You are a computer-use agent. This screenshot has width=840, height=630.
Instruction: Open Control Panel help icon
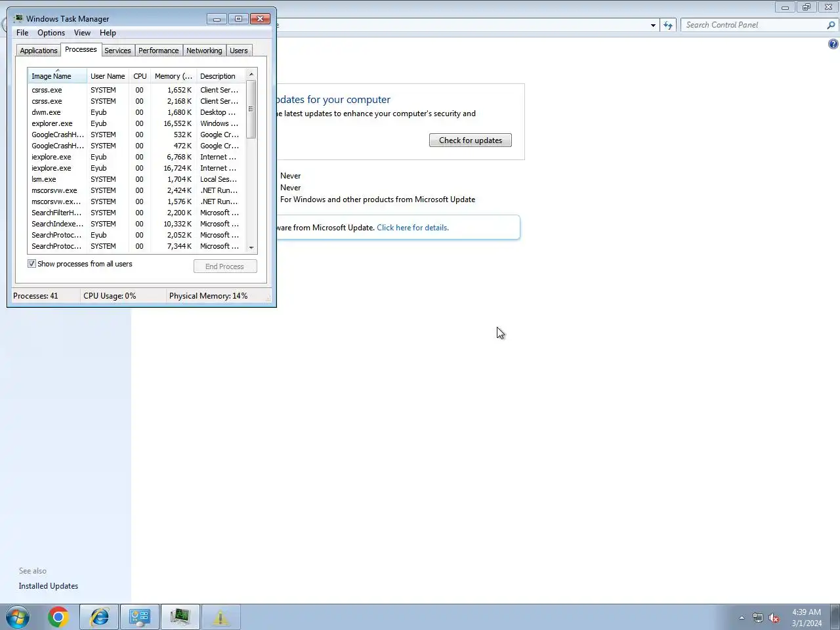tap(833, 44)
